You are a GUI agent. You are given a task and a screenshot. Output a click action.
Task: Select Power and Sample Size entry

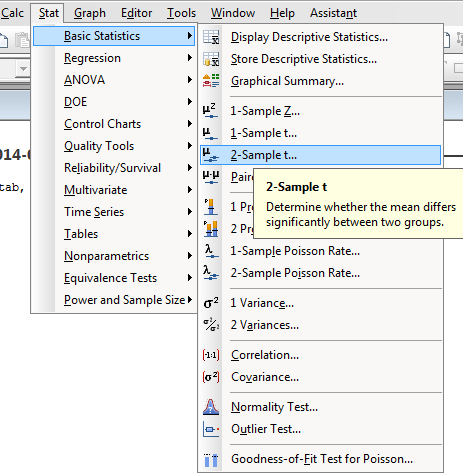[114, 300]
